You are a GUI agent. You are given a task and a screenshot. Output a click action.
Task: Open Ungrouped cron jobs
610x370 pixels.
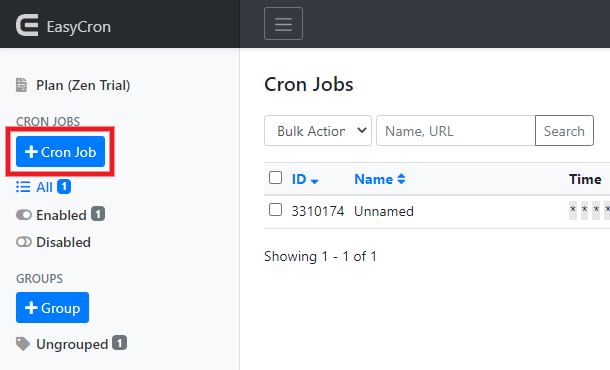point(71,344)
